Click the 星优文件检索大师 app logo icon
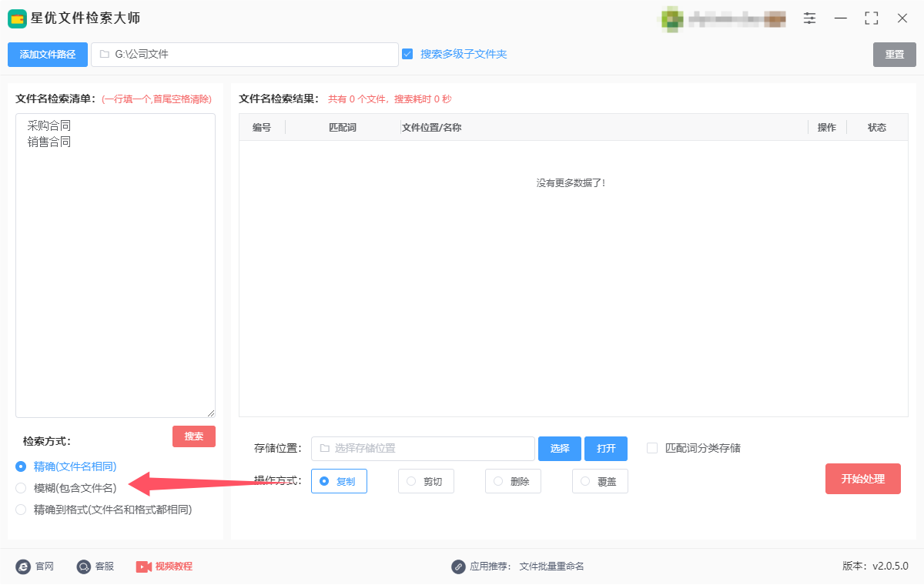Viewport: 924px width, 585px height. (x=17, y=18)
